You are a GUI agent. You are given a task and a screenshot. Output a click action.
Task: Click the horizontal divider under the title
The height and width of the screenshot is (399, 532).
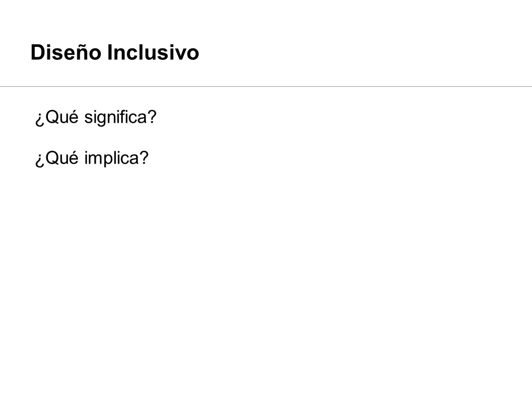266,86
